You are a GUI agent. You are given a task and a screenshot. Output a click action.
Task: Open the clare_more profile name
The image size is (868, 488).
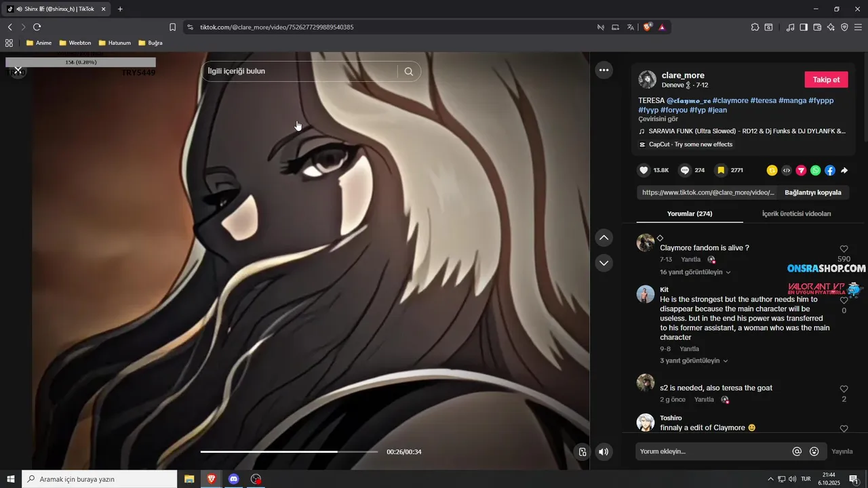point(683,75)
